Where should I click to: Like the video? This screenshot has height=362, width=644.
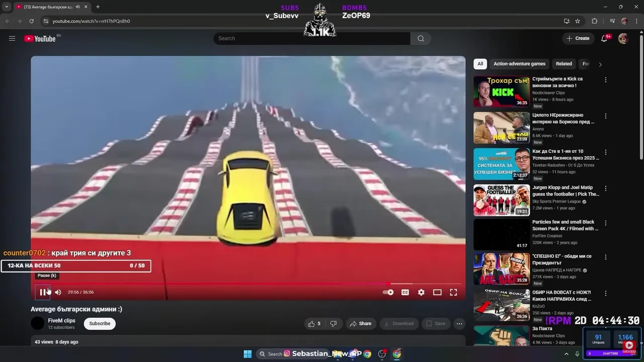(314, 324)
